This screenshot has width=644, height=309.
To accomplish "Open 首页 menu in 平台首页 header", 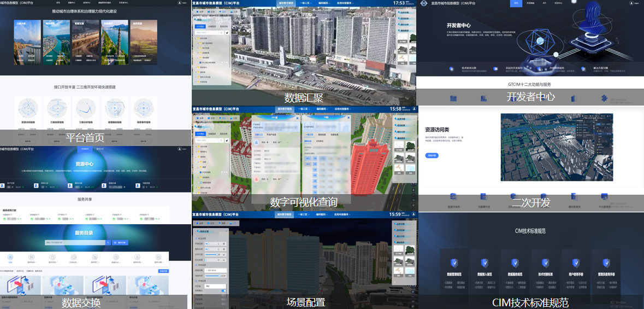I will click(58, 3).
